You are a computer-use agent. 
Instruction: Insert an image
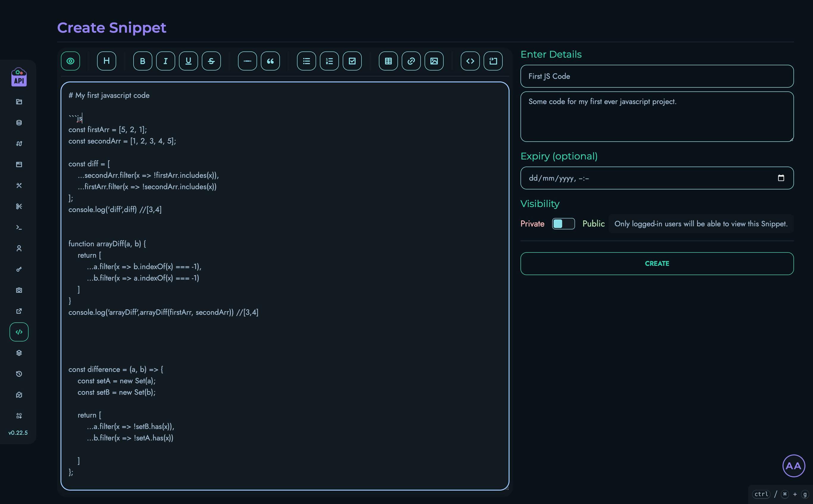coord(434,61)
